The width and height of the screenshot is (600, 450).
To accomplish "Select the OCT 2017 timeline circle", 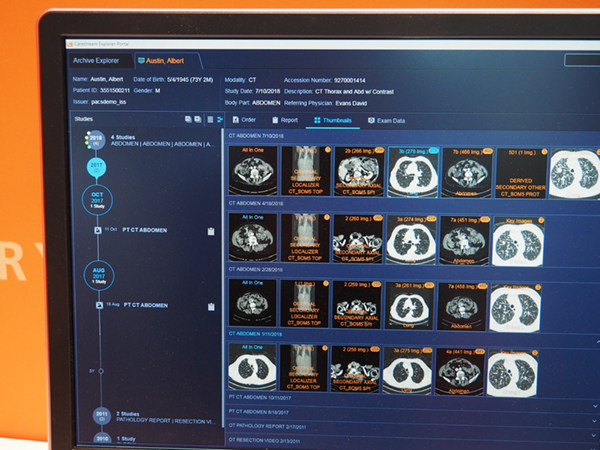I will coord(98,197).
